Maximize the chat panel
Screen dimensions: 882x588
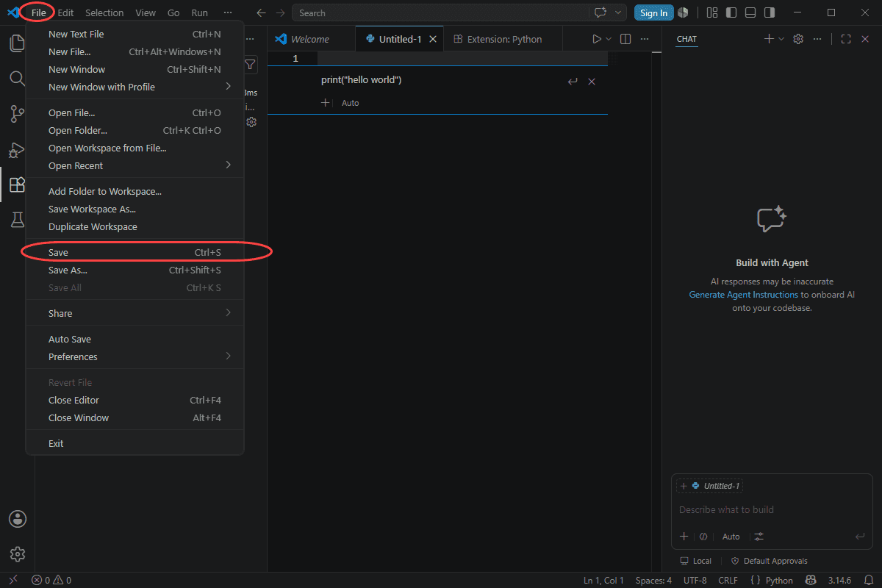pos(846,39)
